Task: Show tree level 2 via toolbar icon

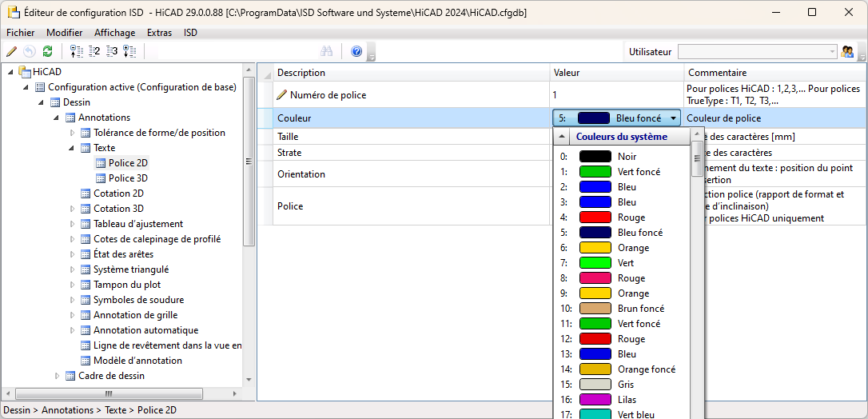Action: (94, 51)
